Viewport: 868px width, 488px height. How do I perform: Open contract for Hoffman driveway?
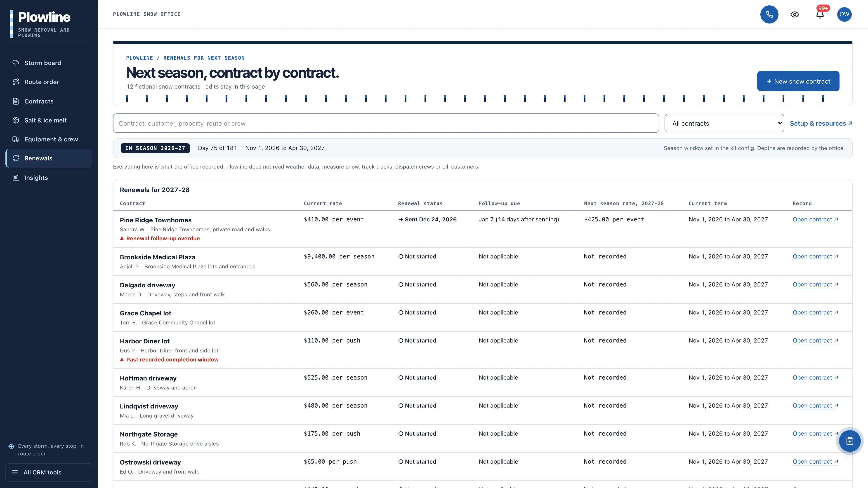tap(815, 378)
